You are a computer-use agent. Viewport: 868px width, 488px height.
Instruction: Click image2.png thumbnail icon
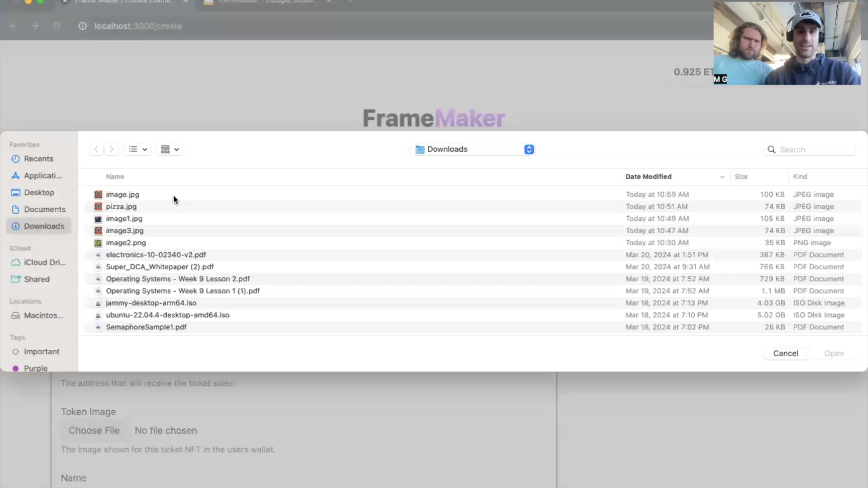[98, 243]
